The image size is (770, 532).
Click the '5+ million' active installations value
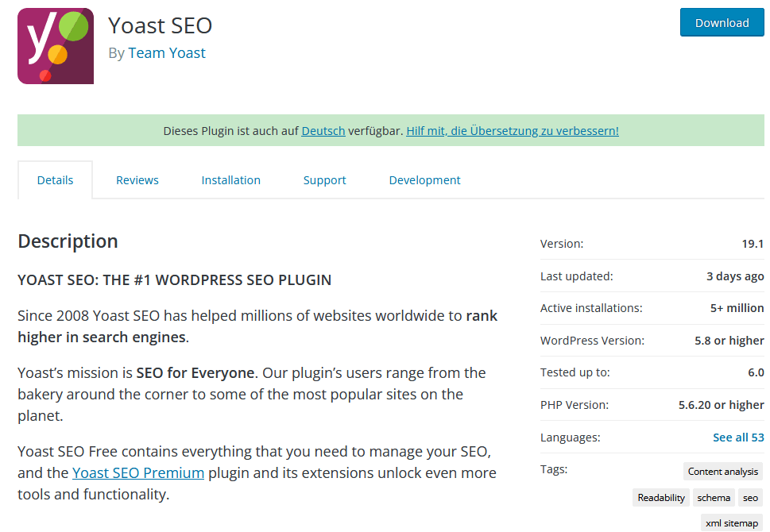click(x=737, y=308)
